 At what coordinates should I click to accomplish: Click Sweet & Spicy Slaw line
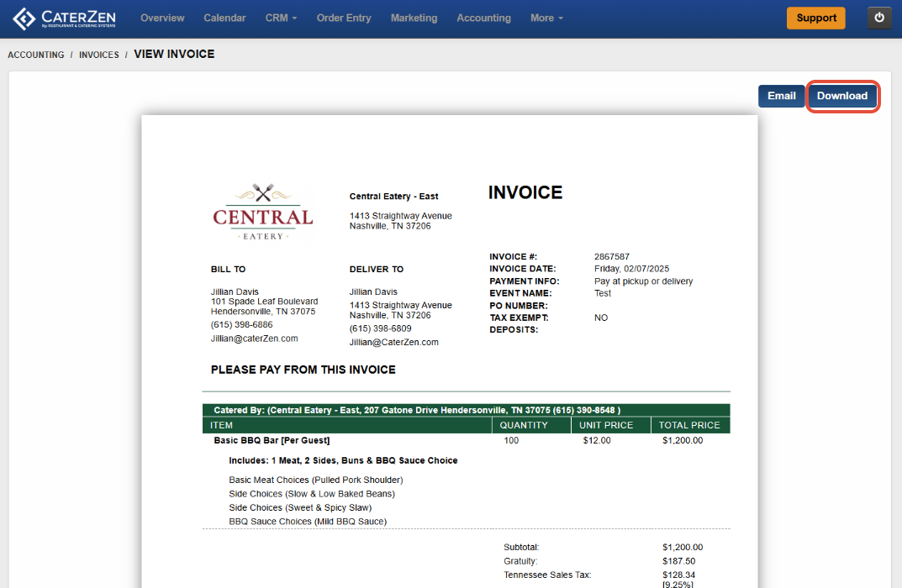pos(300,507)
